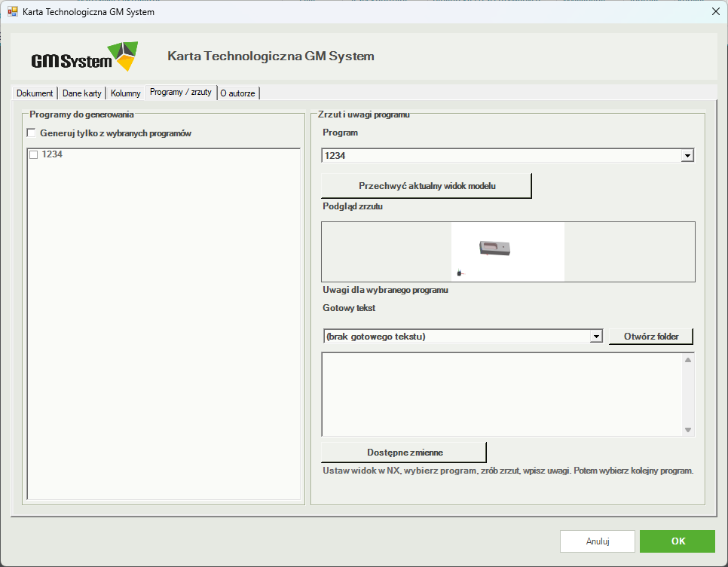Screen dimensions: 728x567
Task: Click the notes scrollbar up arrow
Action: [688, 360]
